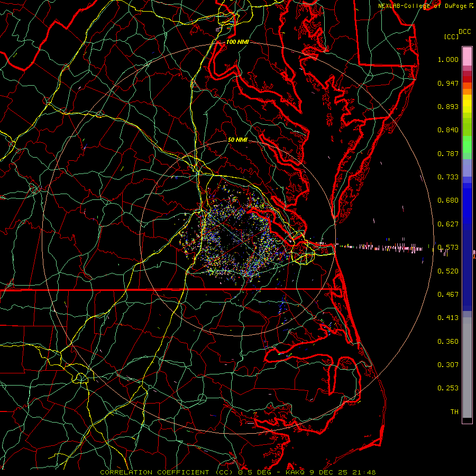Click the pink segment of color bar
The image size is (476, 476).
[x=467, y=56]
